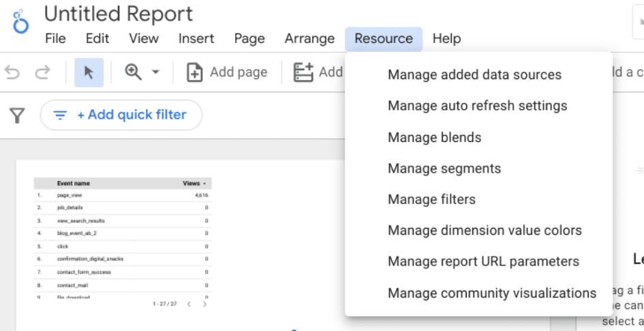This screenshot has width=644, height=331.
Task: Click the job_details table row
Action: point(123,208)
